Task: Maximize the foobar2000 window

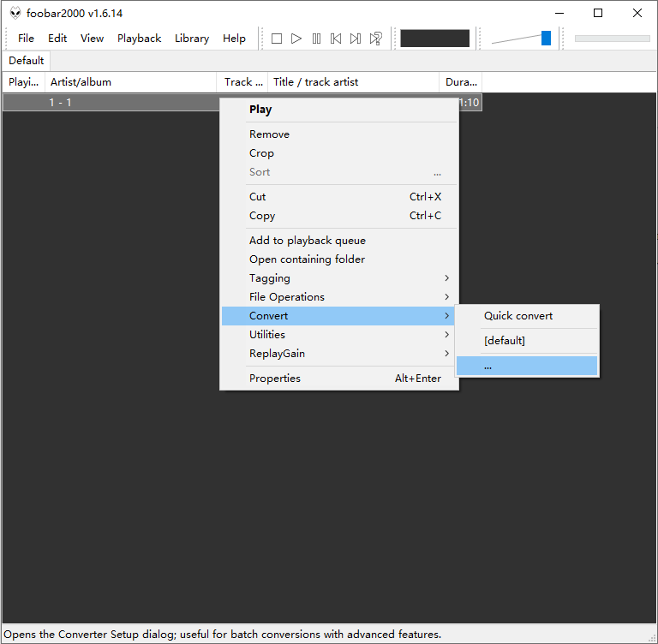Action: point(598,13)
